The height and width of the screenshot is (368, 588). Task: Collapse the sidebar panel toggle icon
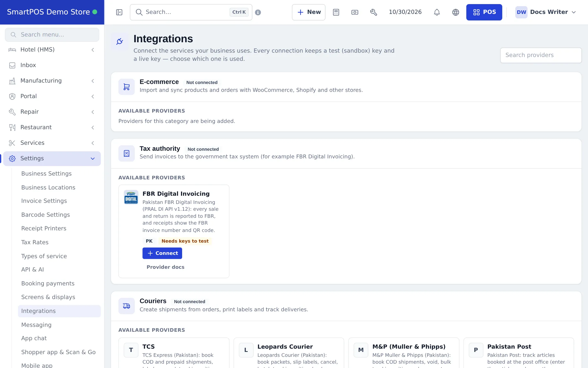(x=119, y=12)
